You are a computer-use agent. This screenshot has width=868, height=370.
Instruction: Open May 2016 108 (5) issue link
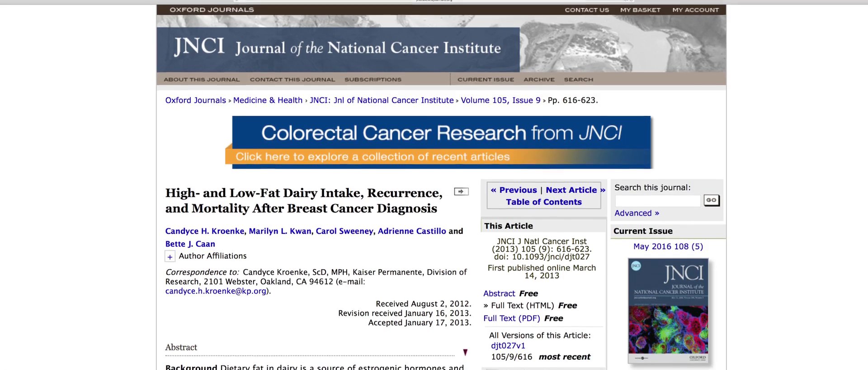(668, 247)
